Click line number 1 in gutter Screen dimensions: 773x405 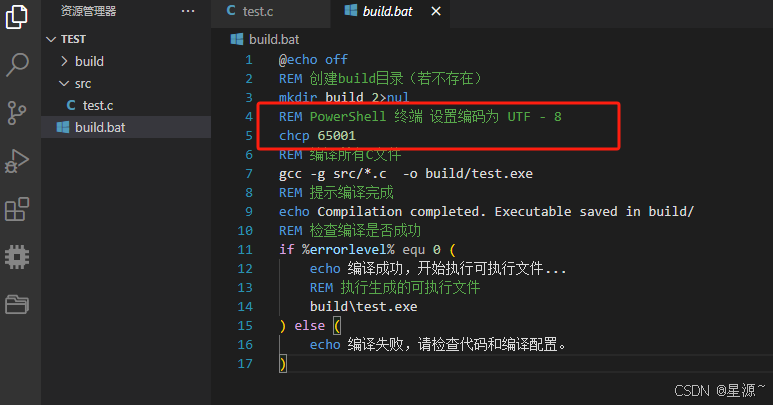(x=248, y=60)
